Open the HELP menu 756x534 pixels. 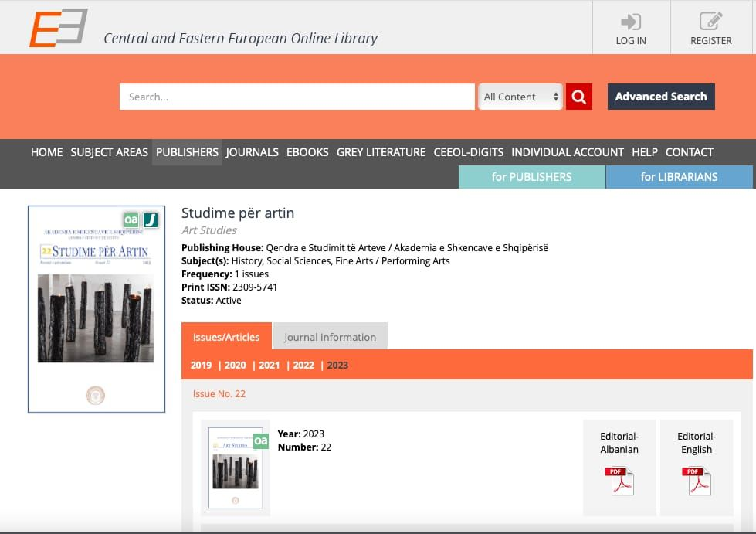[x=645, y=152]
